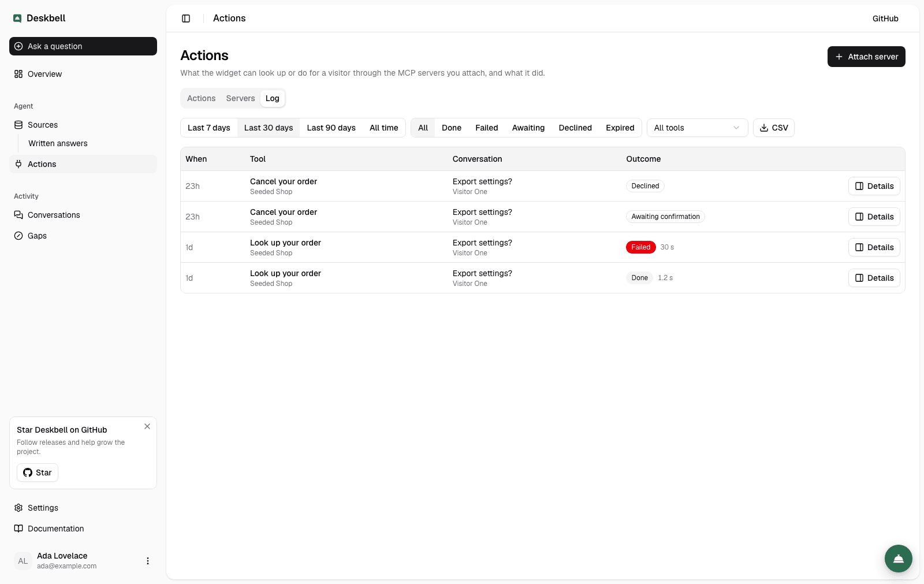Open Sources in the sidebar
Screen dimensions: 924x584
coord(83,125)
